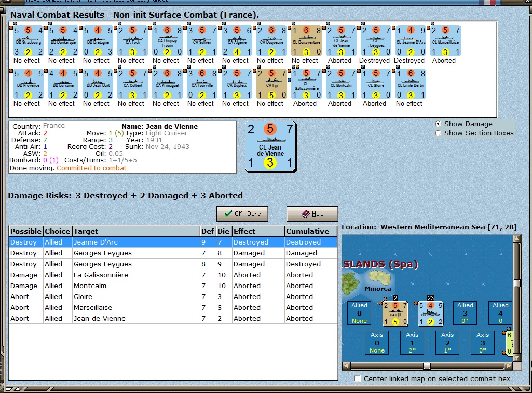Select the CA Primaguet counter
This screenshot has width=532, height=393.
[167, 84]
